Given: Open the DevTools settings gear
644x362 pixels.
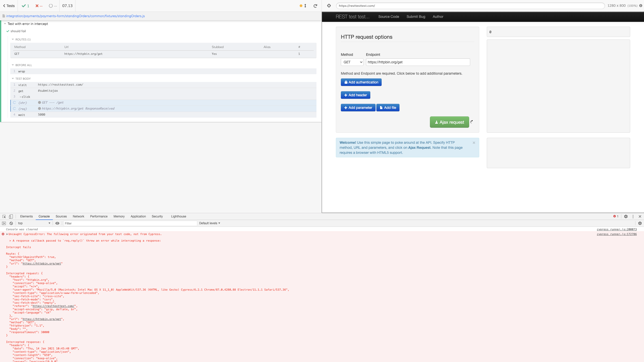Looking at the screenshot, I should click(626, 216).
